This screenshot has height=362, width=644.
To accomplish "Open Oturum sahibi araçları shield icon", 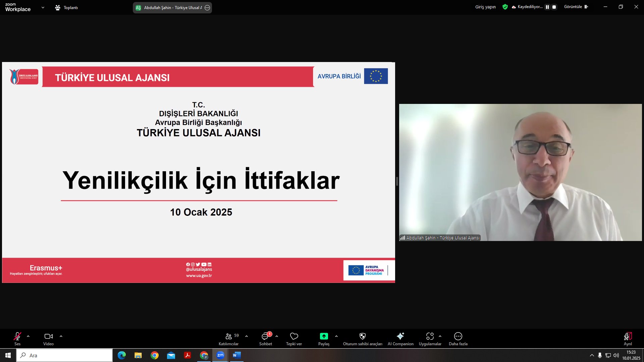I will click(362, 336).
